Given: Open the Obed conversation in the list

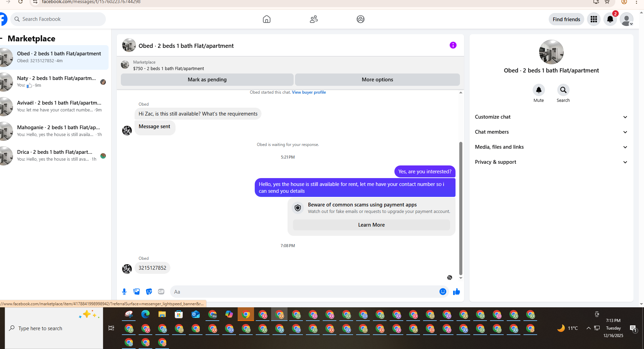Looking at the screenshot, I should 54,57.
